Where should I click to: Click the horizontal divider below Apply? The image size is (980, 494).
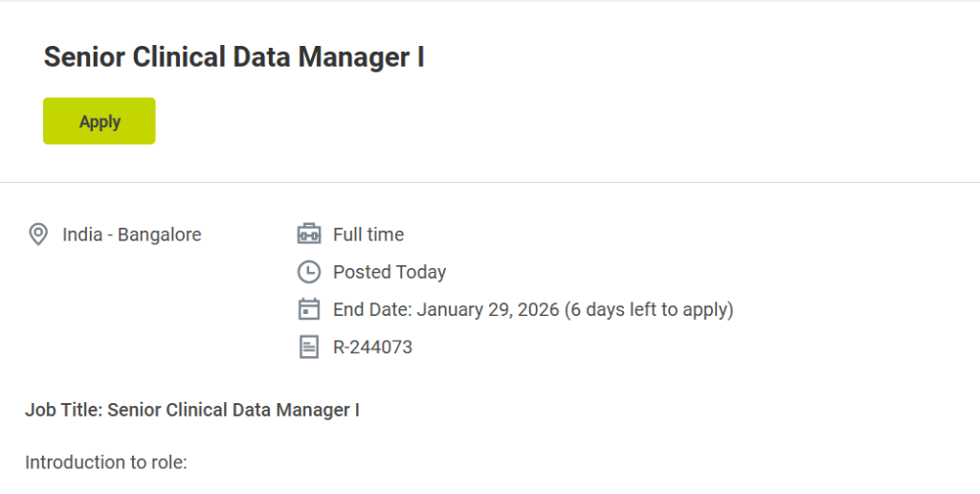(x=490, y=182)
